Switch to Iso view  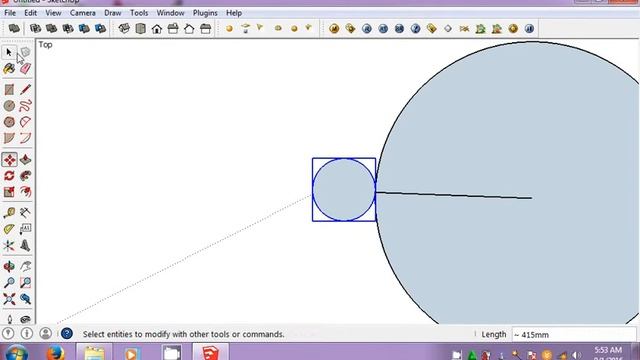[124, 29]
